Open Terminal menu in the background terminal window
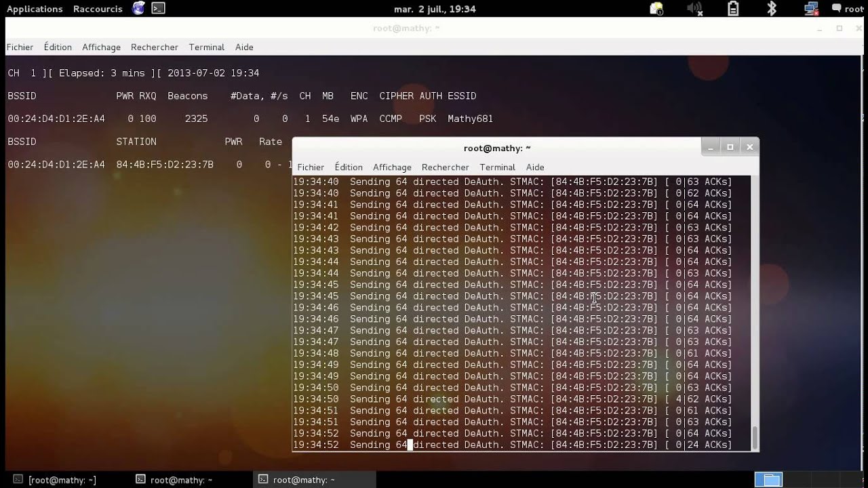 [x=207, y=47]
